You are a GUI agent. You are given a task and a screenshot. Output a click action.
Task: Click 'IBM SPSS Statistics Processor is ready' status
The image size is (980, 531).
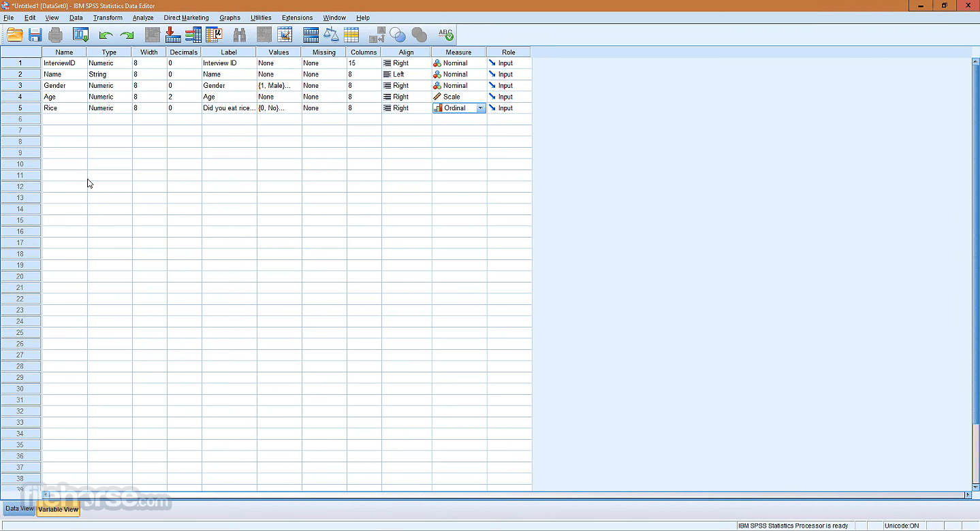[x=793, y=526]
